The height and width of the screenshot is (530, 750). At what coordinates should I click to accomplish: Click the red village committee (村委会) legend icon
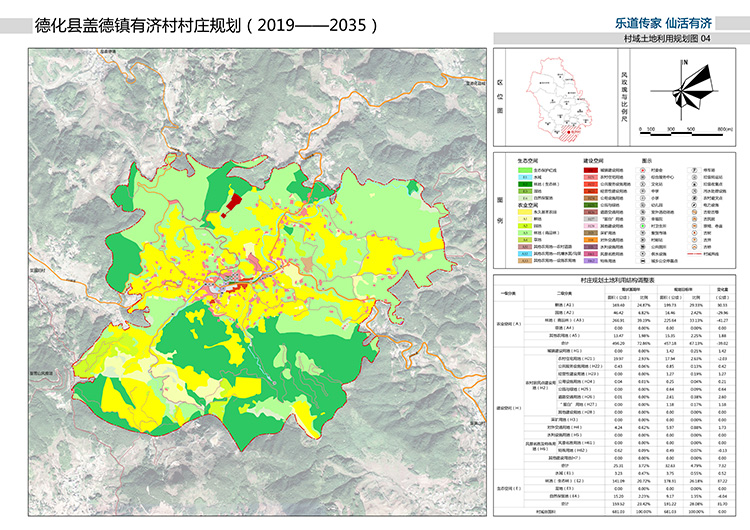coord(643,170)
